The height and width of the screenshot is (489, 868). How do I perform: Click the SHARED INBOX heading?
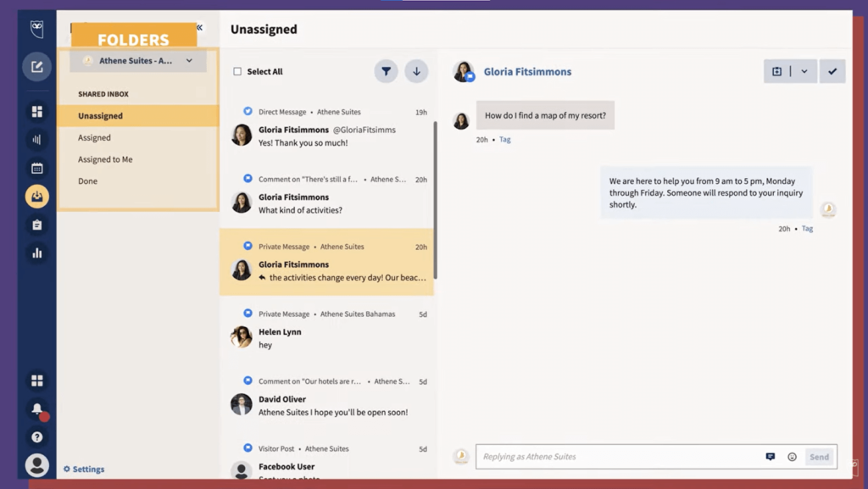[103, 94]
